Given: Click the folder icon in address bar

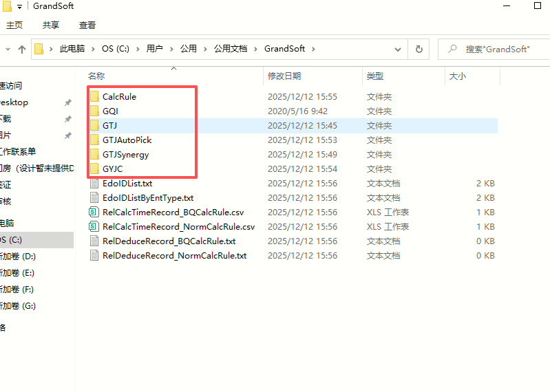Looking at the screenshot, I should [x=39, y=49].
